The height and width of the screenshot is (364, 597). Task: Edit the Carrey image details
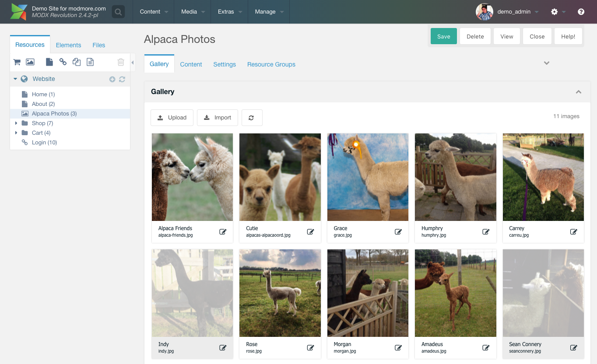point(574,232)
